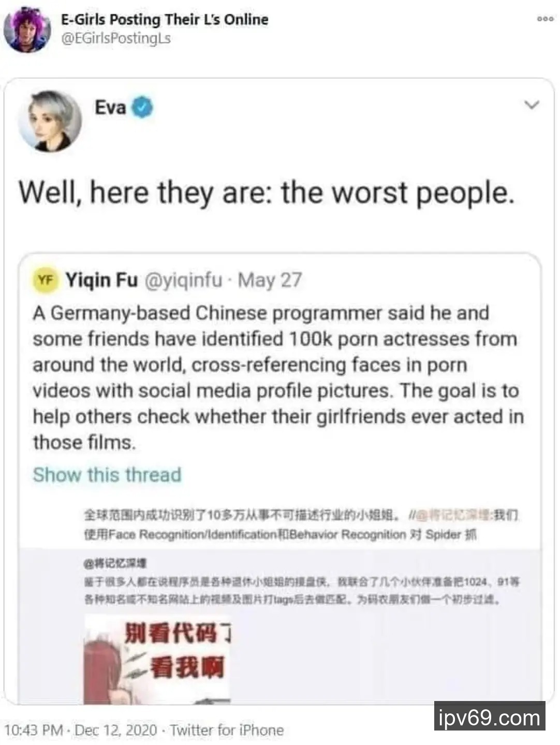This screenshot has height=745, width=560.
Task: Click the May 27 tweet date
Action: click(x=269, y=280)
